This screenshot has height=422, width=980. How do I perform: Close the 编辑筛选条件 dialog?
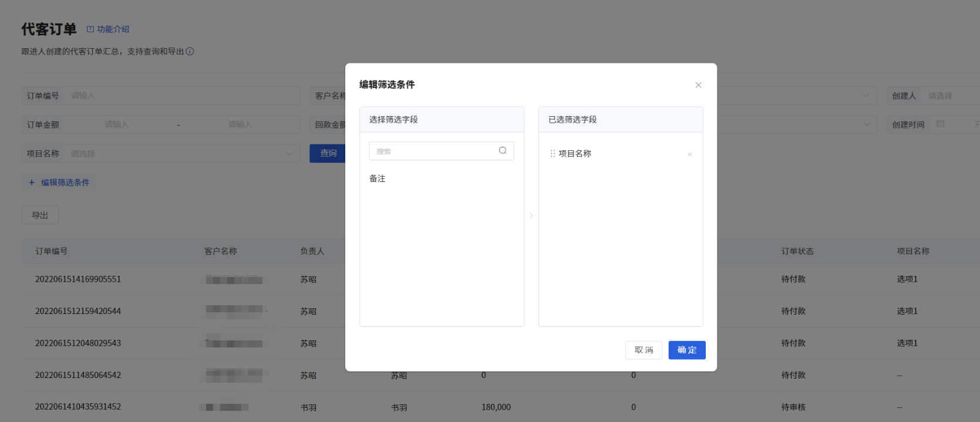[698, 85]
